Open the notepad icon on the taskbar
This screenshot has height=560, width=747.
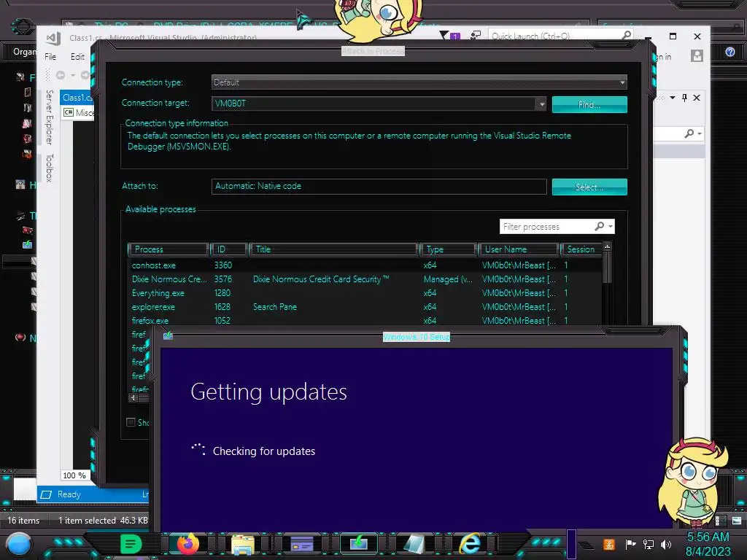pos(414,543)
